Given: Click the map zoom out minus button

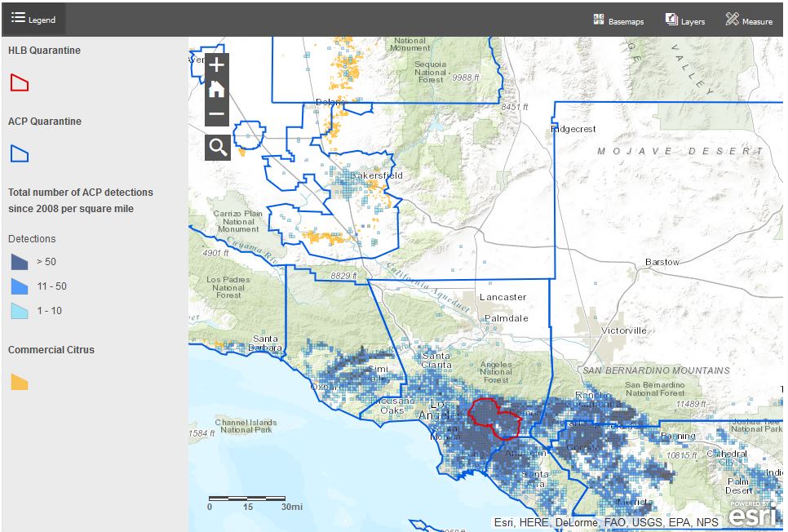Looking at the screenshot, I should pyautogui.click(x=217, y=113).
